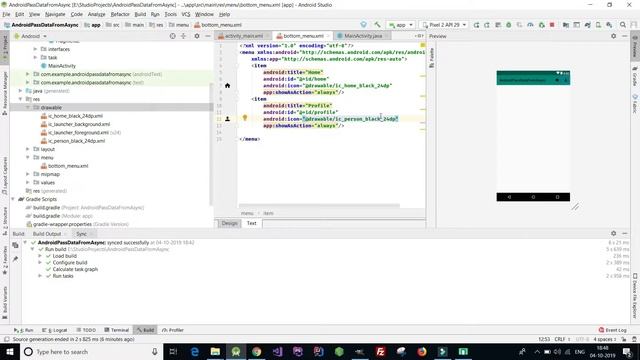The image size is (640, 360).
Task: Expand the layout folder
Action: point(28,149)
